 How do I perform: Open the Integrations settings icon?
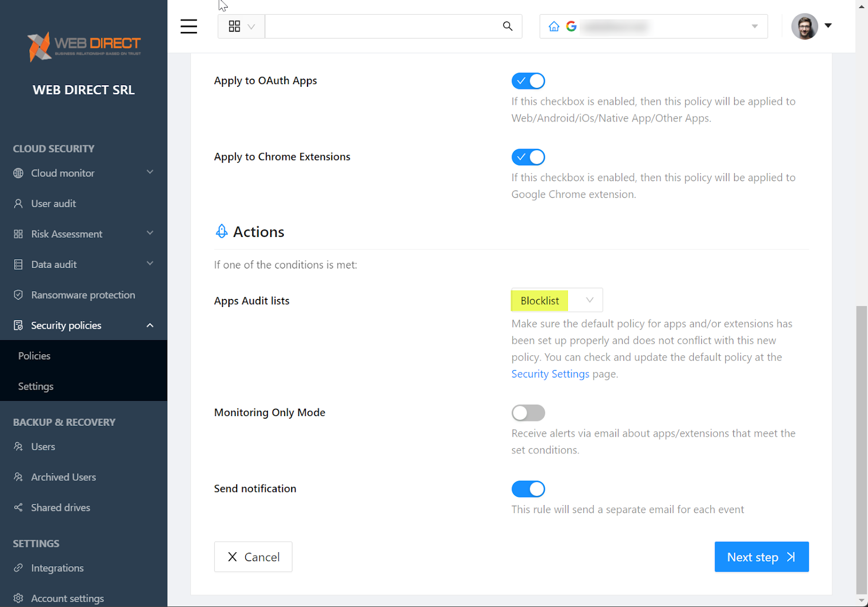pyautogui.click(x=18, y=568)
